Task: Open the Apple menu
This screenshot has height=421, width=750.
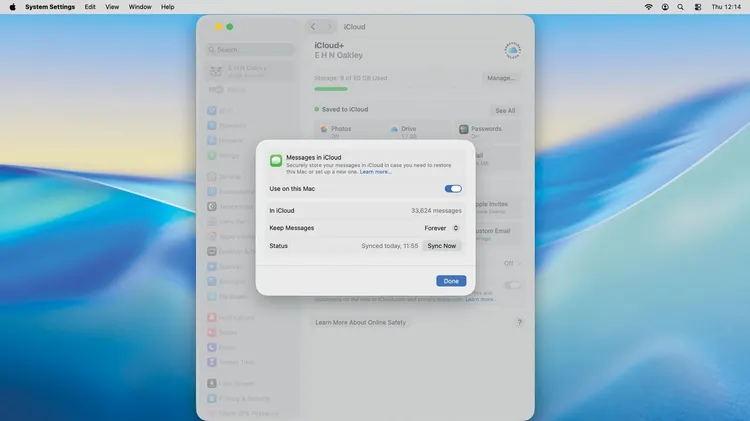Action: 9,7
